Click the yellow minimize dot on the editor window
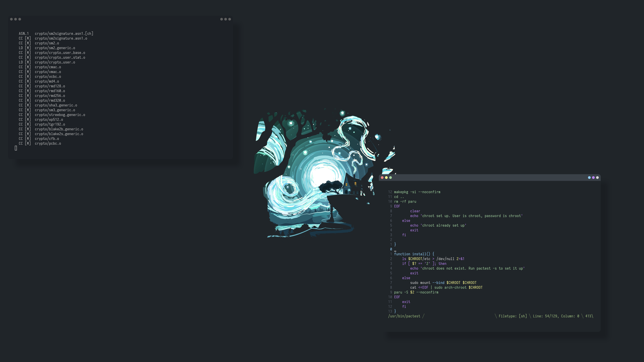 (387, 177)
